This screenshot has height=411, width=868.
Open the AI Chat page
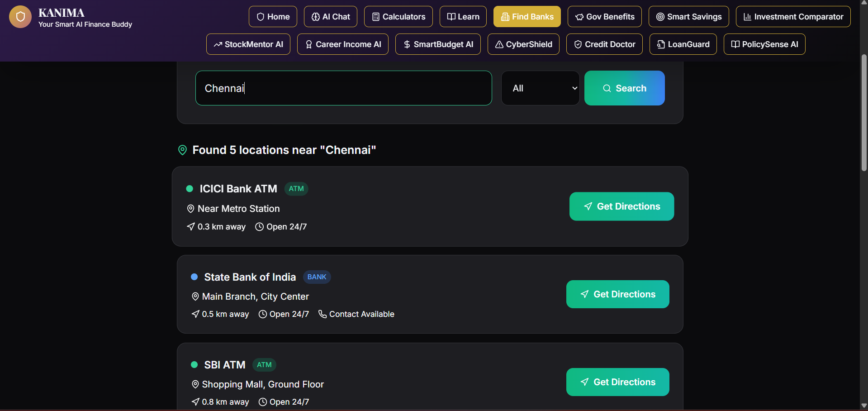[x=331, y=17]
